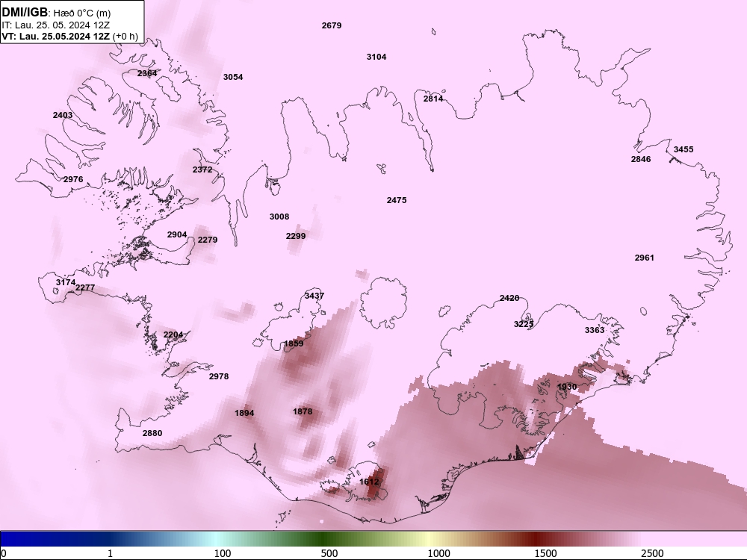Click the 1 label on the color scale

click(x=110, y=554)
